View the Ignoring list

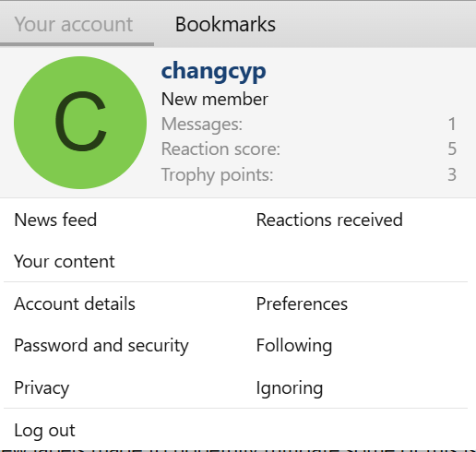point(290,388)
